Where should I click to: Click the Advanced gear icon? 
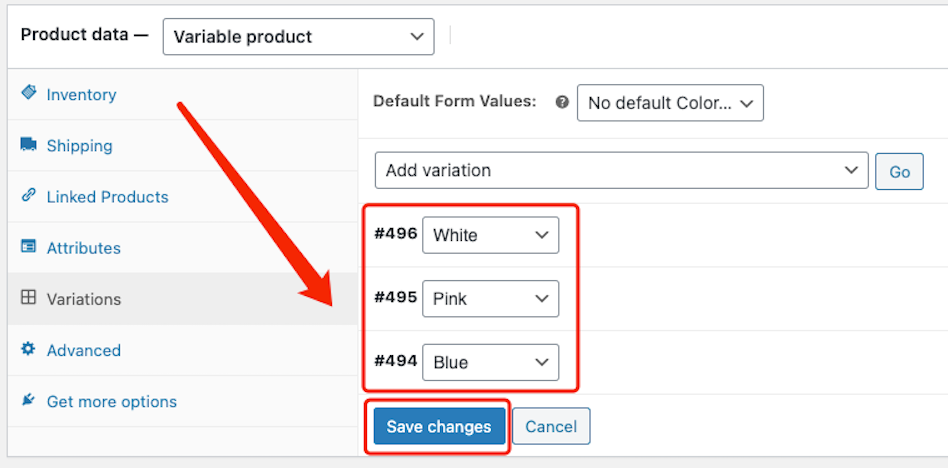[x=28, y=349]
